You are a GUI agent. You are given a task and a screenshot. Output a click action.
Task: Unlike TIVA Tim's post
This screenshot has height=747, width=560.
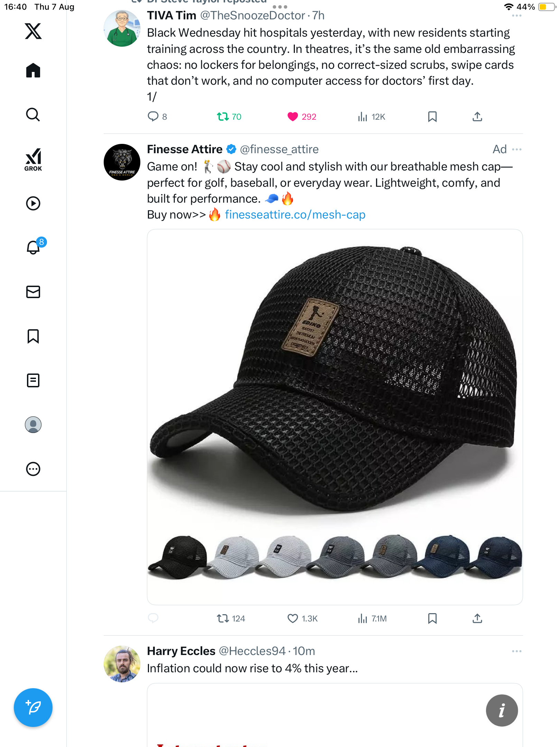(292, 117)
